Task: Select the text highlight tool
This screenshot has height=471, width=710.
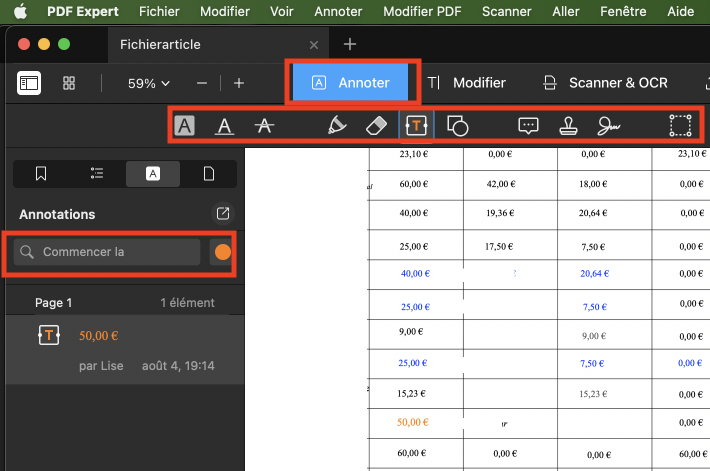Action: click(x=185, y=125)
